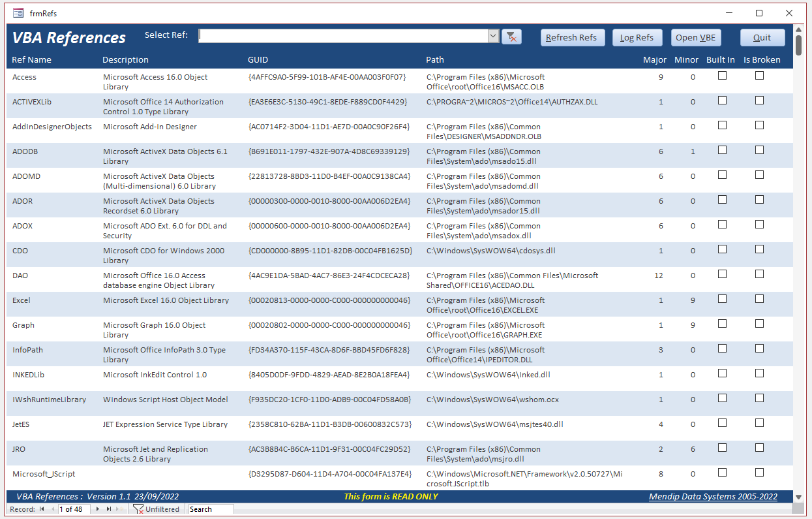Click the Log Refs button
This screenshot has height=519, width=812.
[x=637, y=38]
